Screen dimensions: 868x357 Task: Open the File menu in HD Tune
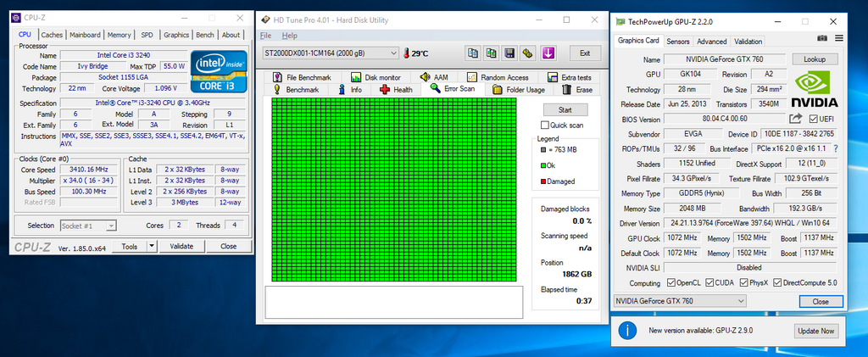[265, 36]
